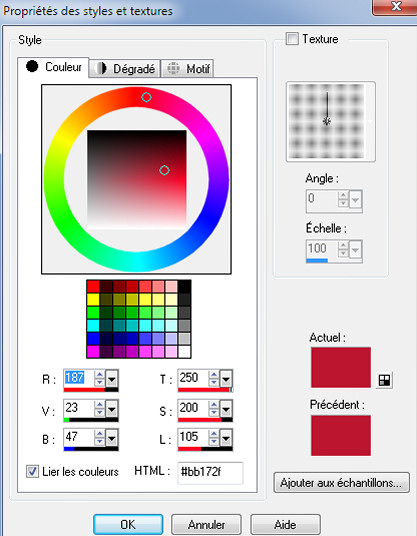
Task: Click the T value spinner arrows
Action: point(214,378)
